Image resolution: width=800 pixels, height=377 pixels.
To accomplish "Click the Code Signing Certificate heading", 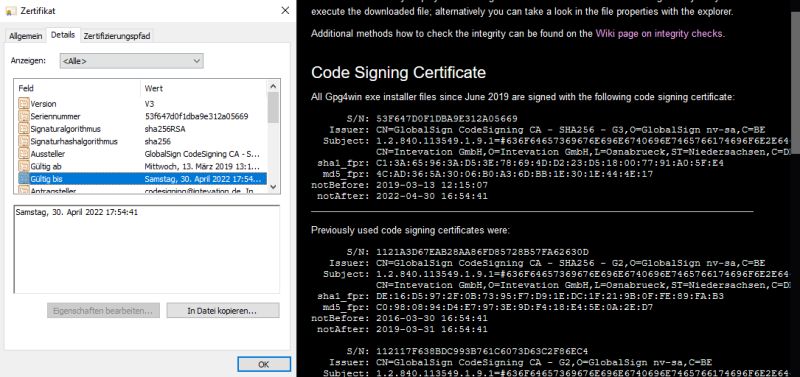I will click(x=398, y=72).
